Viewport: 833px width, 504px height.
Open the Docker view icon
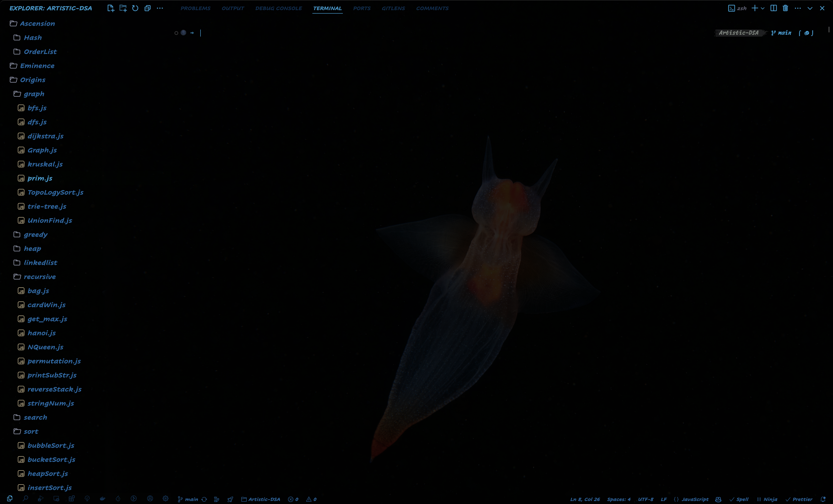[x=102, y=499]
